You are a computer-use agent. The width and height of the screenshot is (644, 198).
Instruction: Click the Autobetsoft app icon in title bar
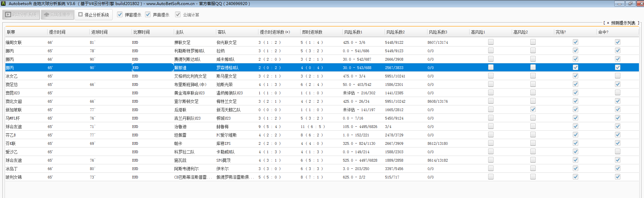point(3,4)
